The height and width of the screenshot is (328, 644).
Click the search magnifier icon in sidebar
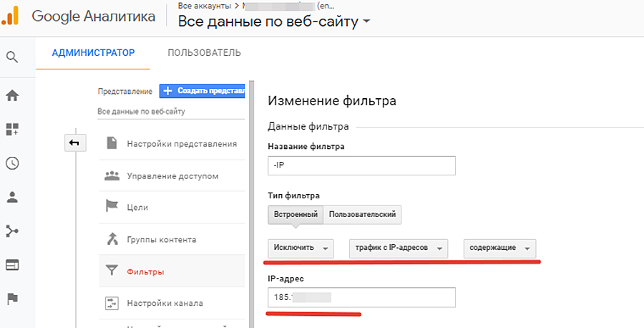(x=12, y=57)
